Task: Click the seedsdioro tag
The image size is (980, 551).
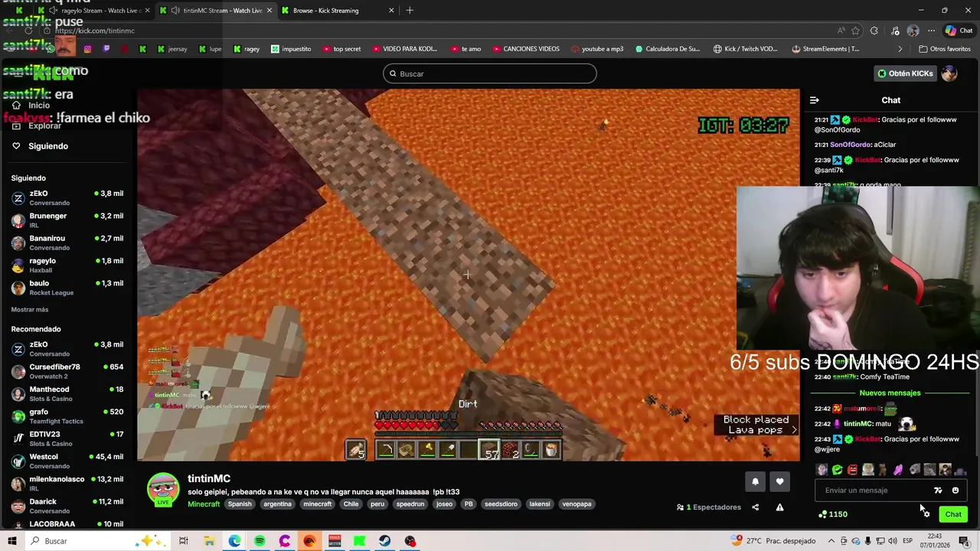Action: tap(501, 504)
